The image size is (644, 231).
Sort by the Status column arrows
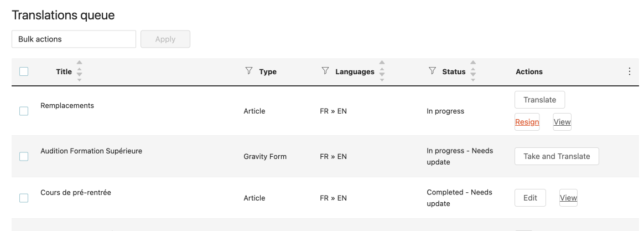pyautogui.click(x=472, y=71)
